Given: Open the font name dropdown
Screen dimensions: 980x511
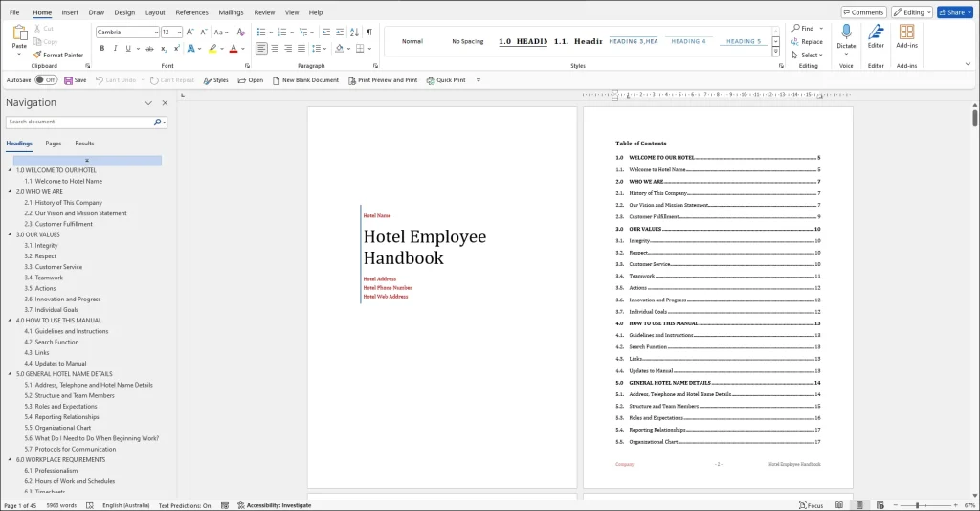Looking at the screenshot, I should (x=156, y=32).
